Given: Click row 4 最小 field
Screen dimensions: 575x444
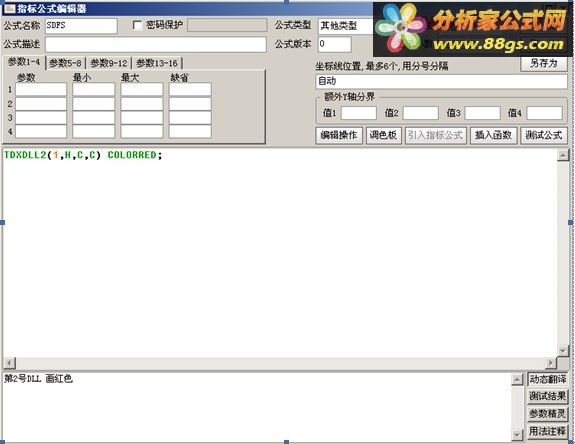Looking at the screenshot, I should [x=94, y=131].
